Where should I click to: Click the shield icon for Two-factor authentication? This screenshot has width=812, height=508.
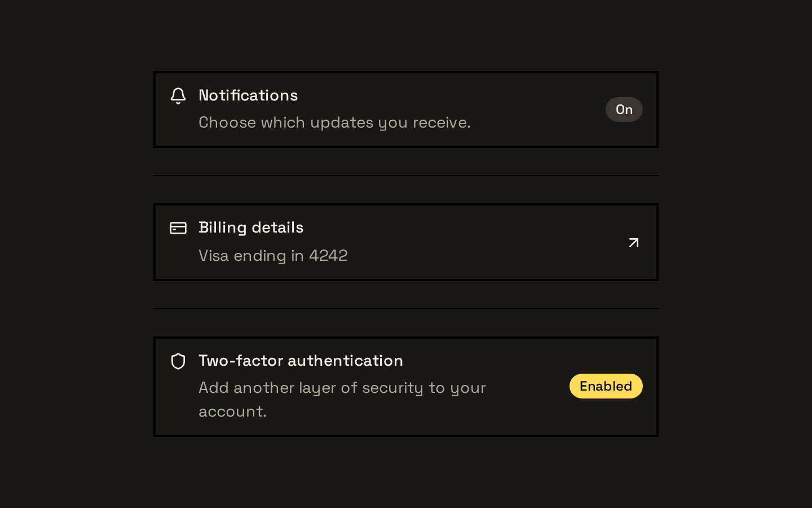point(178,361)
